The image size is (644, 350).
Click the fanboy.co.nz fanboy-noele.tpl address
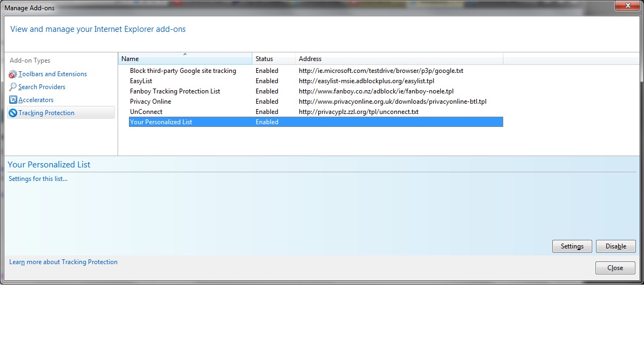tap(376, 91)
